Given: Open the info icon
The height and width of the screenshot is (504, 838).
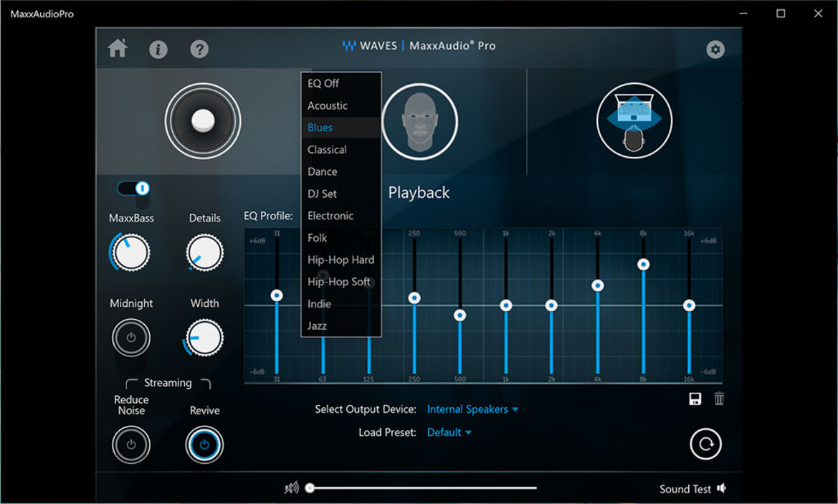Looking at the screenshot, I should pyautogui.click(x=158, y=49).
